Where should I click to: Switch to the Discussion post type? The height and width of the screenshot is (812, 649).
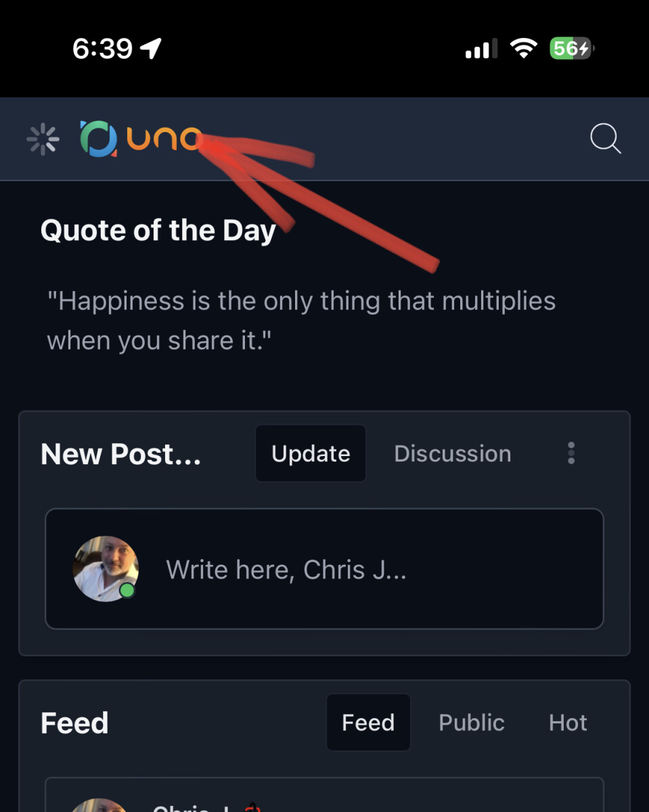coord(452,453)
